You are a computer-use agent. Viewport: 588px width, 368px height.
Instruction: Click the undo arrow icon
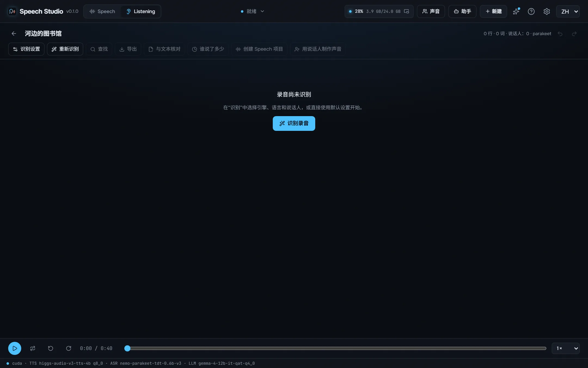point(560,34)
